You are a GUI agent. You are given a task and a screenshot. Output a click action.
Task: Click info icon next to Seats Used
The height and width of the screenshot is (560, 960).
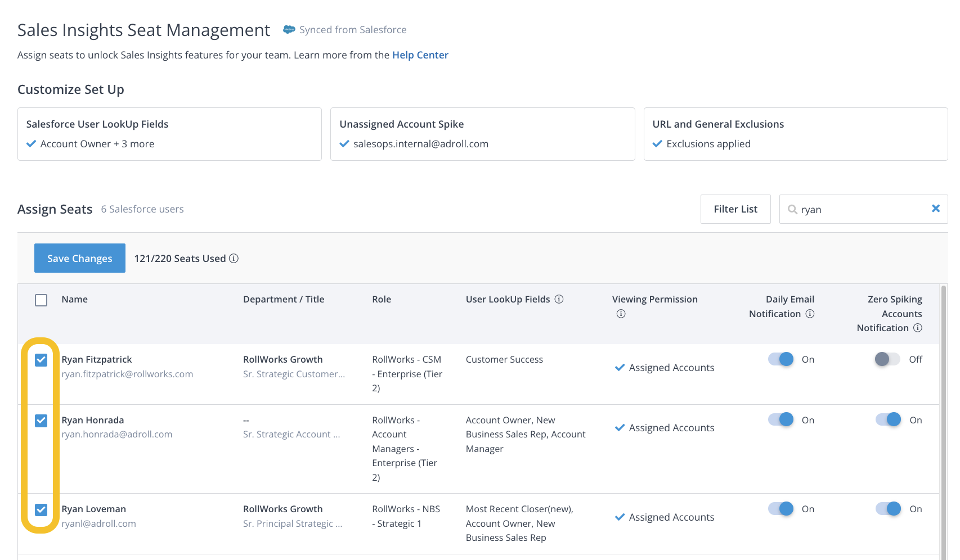234,258
